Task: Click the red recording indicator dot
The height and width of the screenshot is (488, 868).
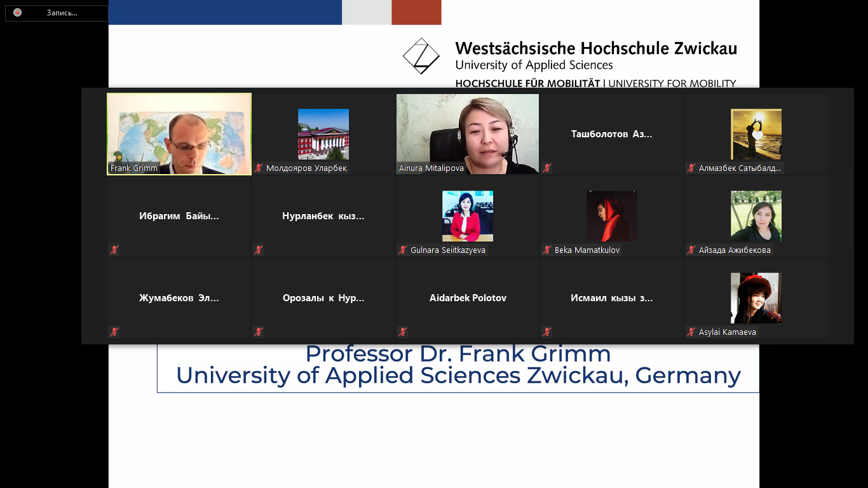Action: point(17,13)
